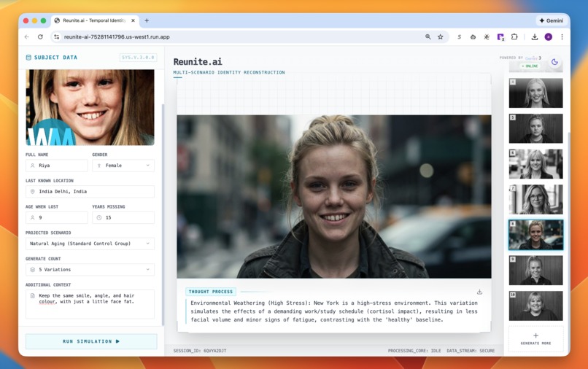588x369 pixels.
Task: Click the layers icon in Generate Count field
Action: [32, 270]
